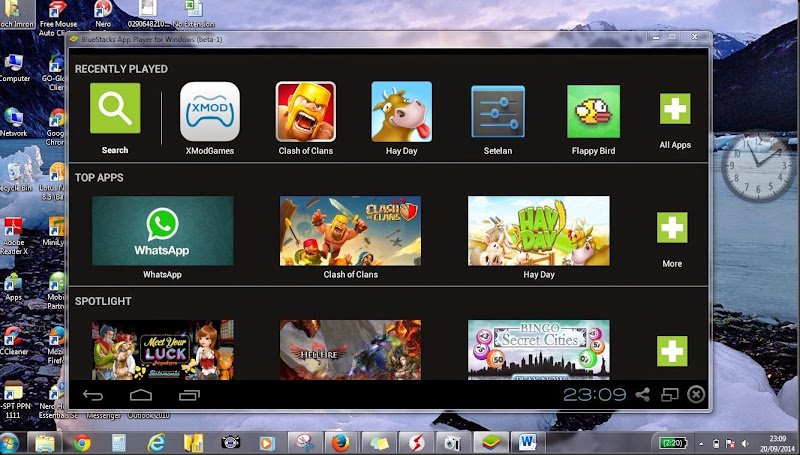
Task: Open Internet Explorer from the taskbar
Action: (x=156, y=443)
